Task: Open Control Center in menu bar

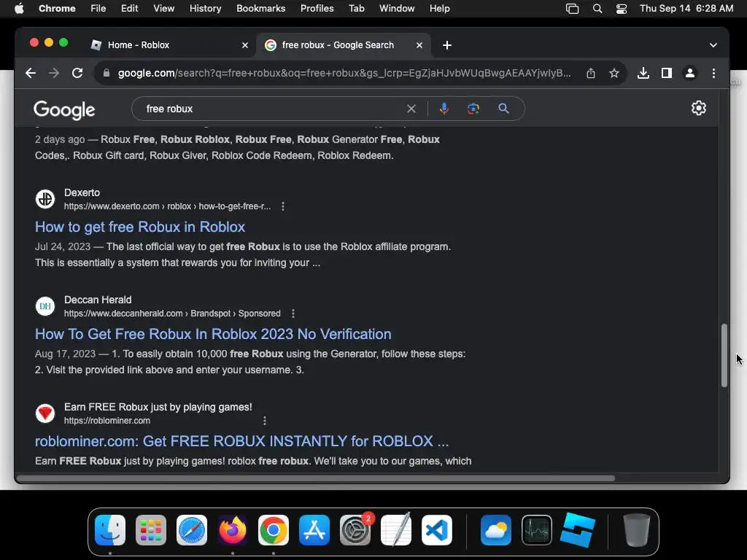Action: click(x=622, y=9)
